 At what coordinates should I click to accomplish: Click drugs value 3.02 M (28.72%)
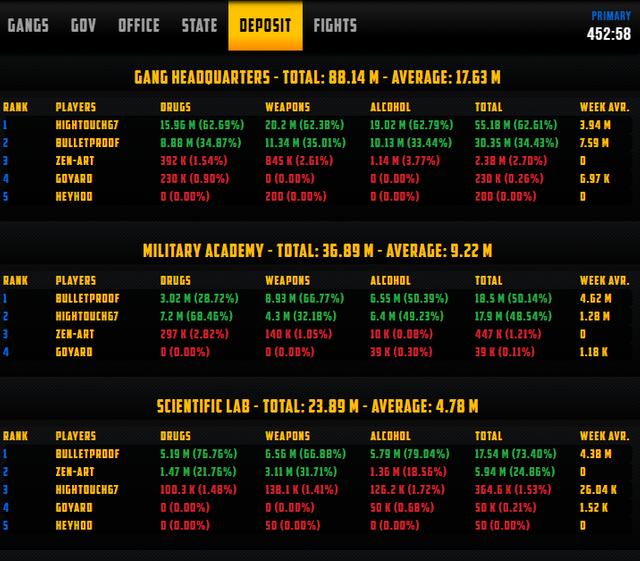tap(199, 298)
